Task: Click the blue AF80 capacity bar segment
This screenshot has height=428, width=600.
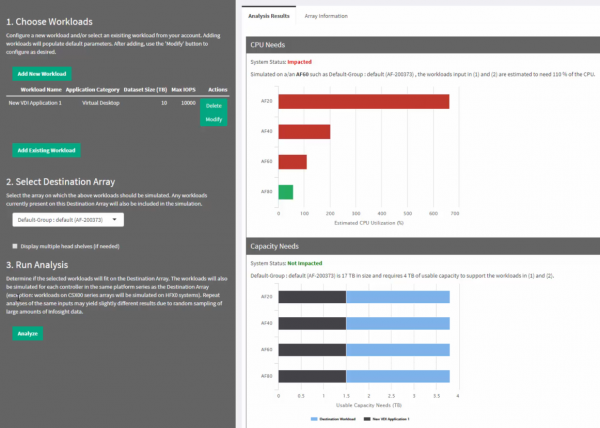Action: [397, 377]
